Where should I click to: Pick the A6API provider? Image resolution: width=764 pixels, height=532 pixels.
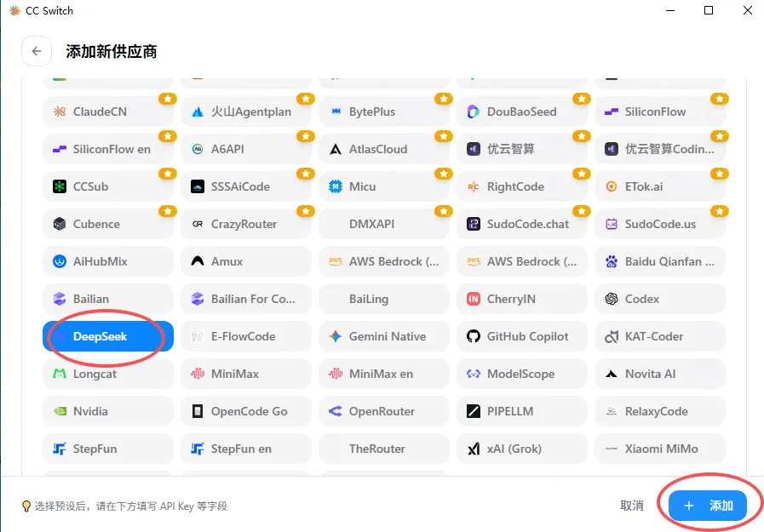(246, 149)
